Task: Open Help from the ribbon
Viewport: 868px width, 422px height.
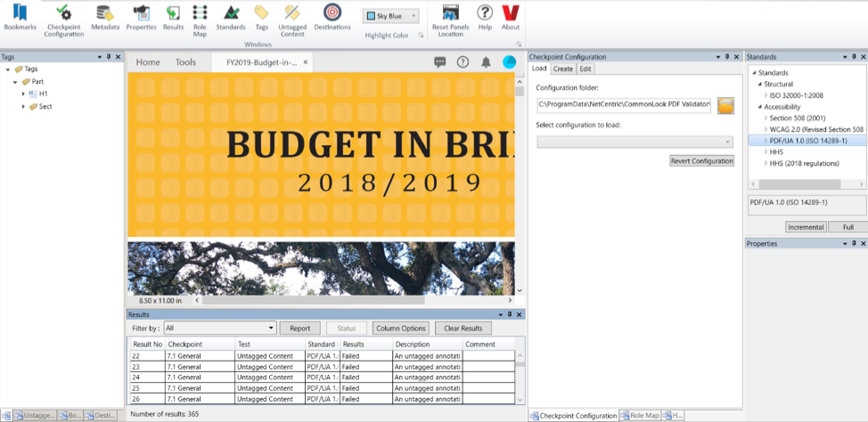Action: pyautogui.click(x=485, y=17)
